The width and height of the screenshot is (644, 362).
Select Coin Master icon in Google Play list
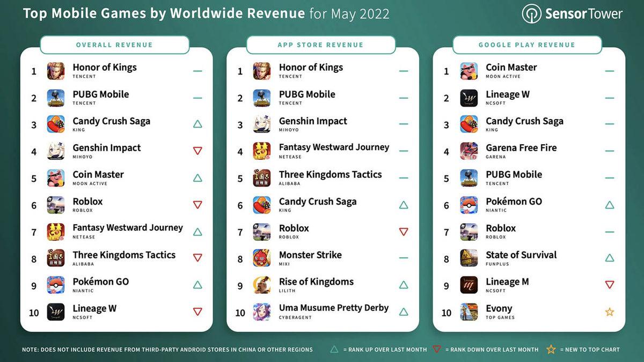point(469,71)
